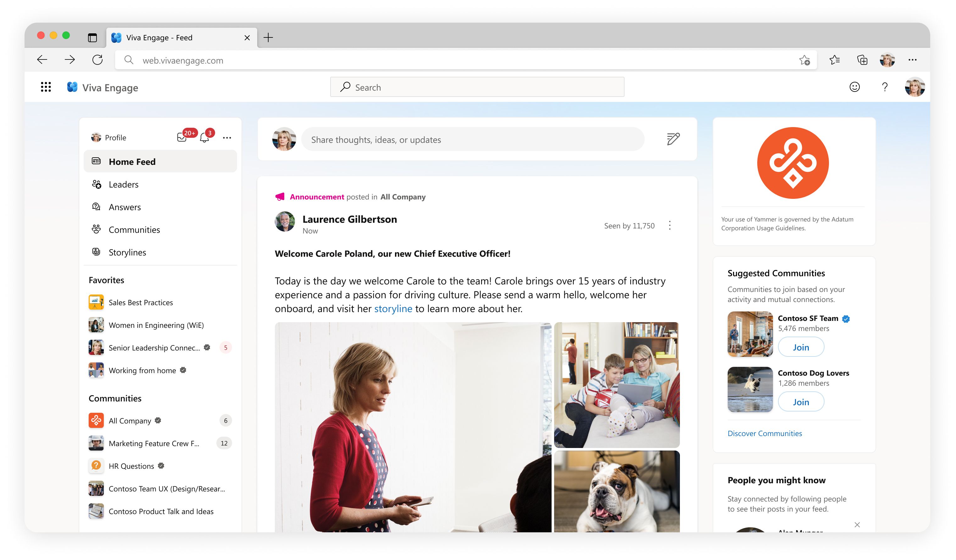Open post options vertical ellipsis menu
This screenshot has height=560, width=956.
[x=670, y=225]
